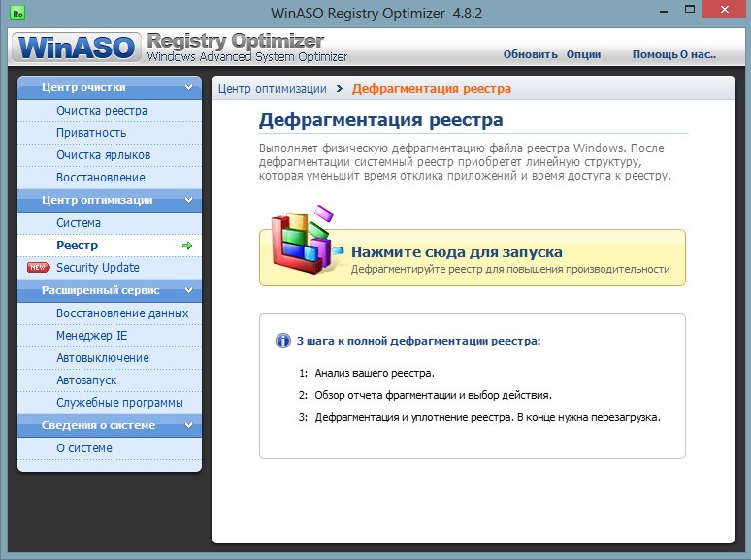Screen dimensions: 751x560
Task: Collapse the Расширенный сервис section arrow
Action: pyautogui.click(x=188, y=290)
